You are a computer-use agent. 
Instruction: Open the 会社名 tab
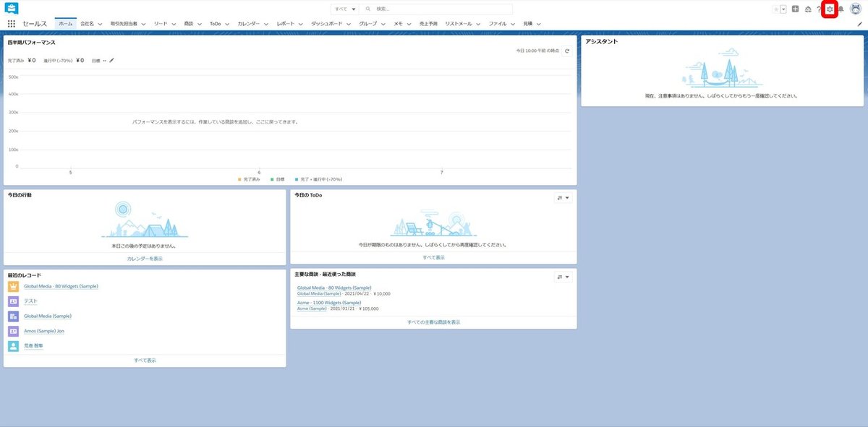[x=88, y=24]
